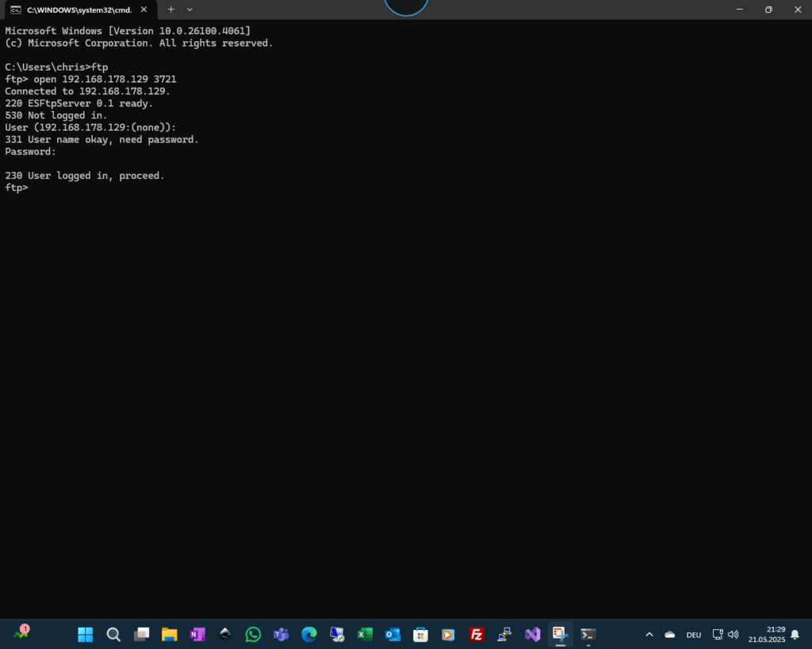
Task: Open notification center bell icon
Action: point(795,635)
